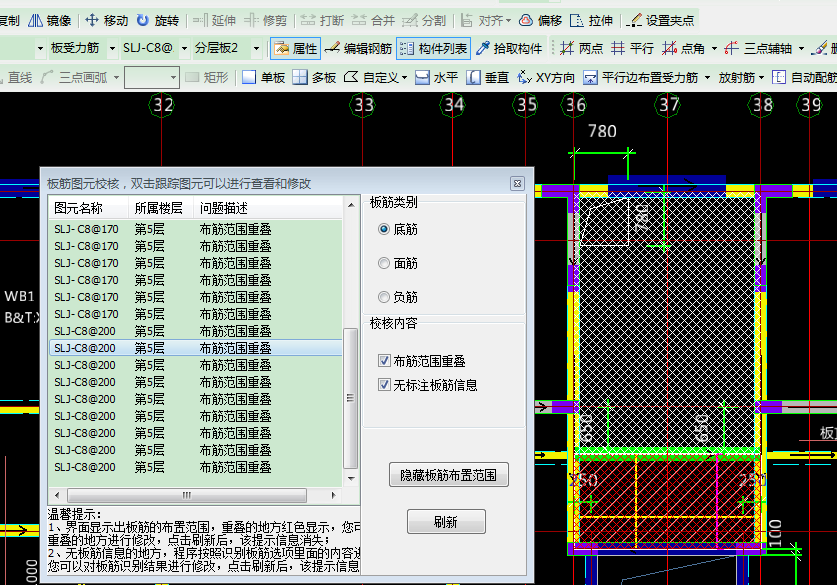Sort by 问题描述 column header
Image resolution: width=837 pixels, height=585 pixels.
[x=267, y=208]
